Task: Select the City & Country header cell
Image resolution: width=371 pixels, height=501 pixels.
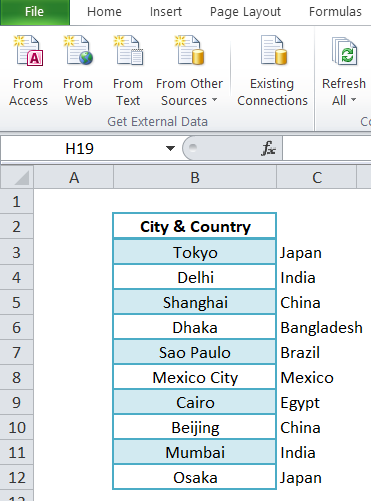Action: [x=195, y=226]
